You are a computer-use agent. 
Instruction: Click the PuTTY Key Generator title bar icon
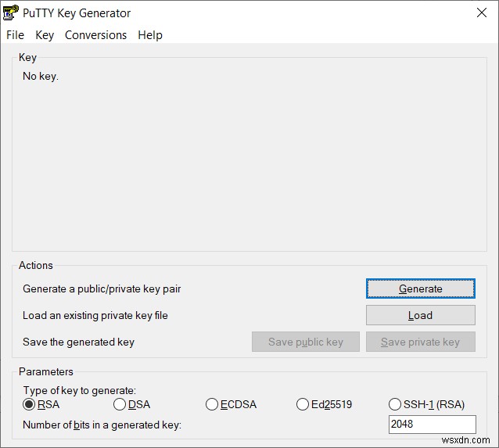10,13
